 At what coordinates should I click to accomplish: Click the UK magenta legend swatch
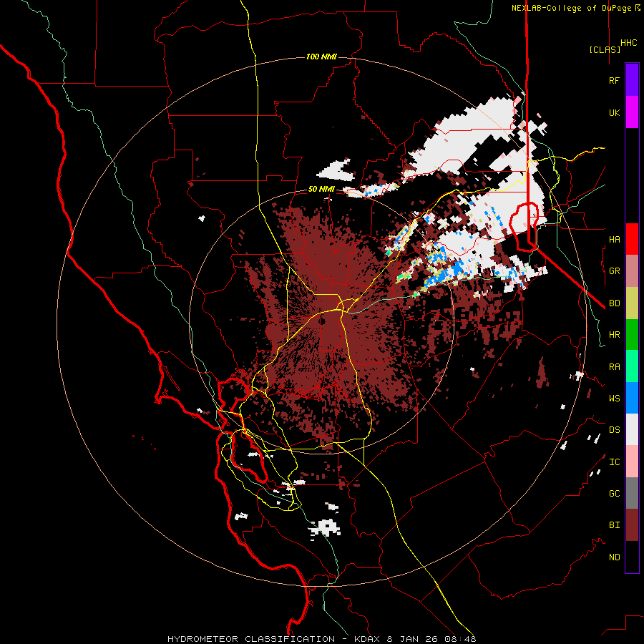tap(632, 112)
